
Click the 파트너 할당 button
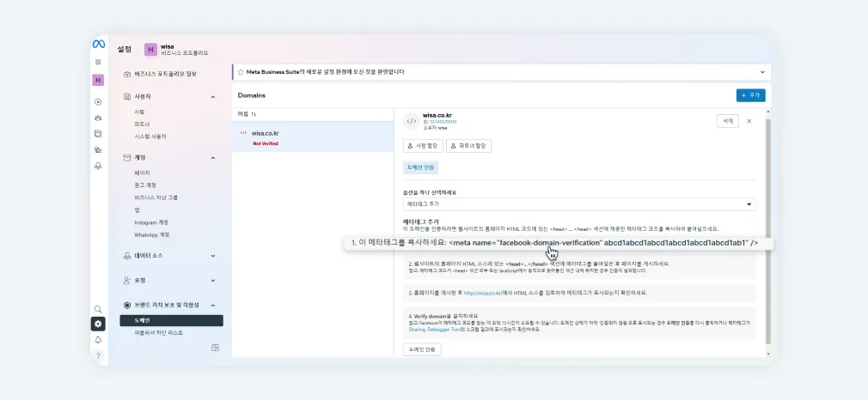(469, 146)
